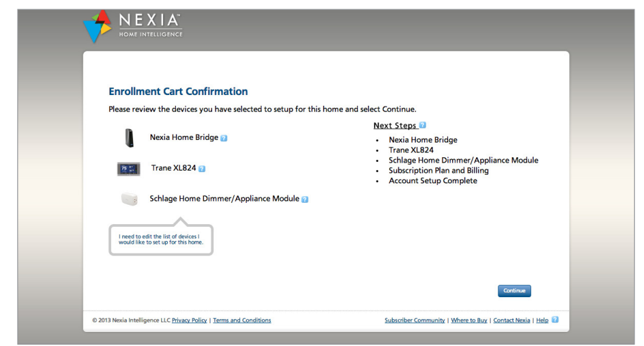Click the Nexia Home Bridge device label

(184, 137)
